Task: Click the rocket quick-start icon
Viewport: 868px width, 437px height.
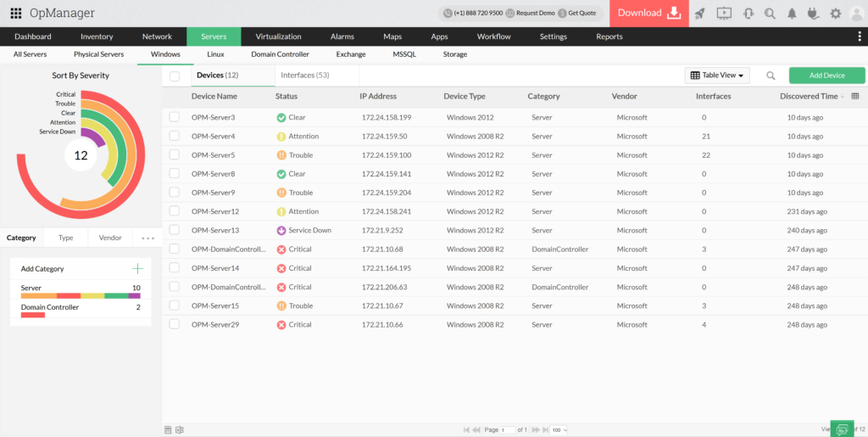Action: tap(699, 14)
